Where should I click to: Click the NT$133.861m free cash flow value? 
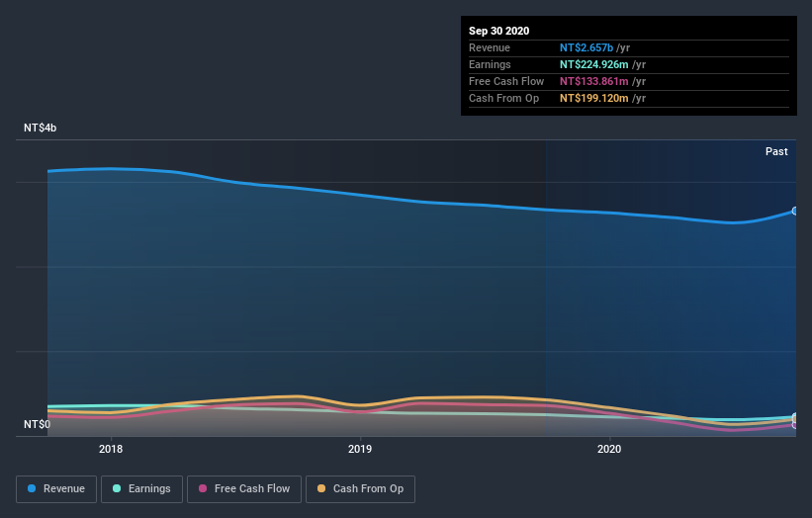[x=594, y=81]
